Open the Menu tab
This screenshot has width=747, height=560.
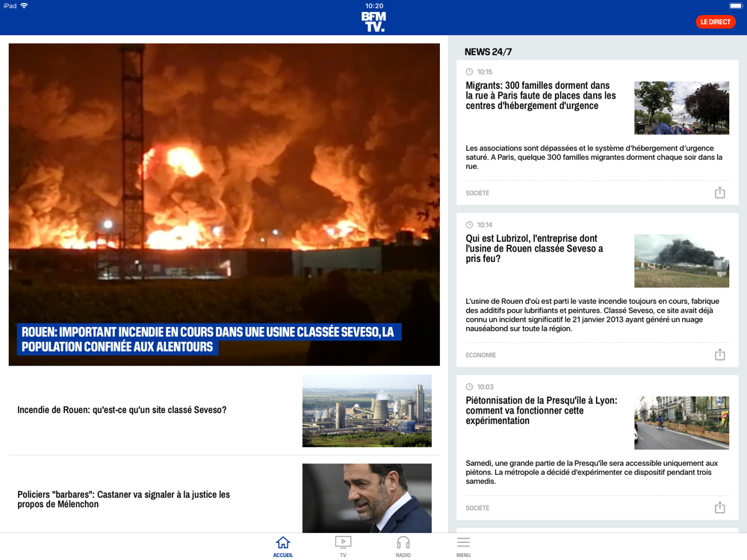pos(464,547)
